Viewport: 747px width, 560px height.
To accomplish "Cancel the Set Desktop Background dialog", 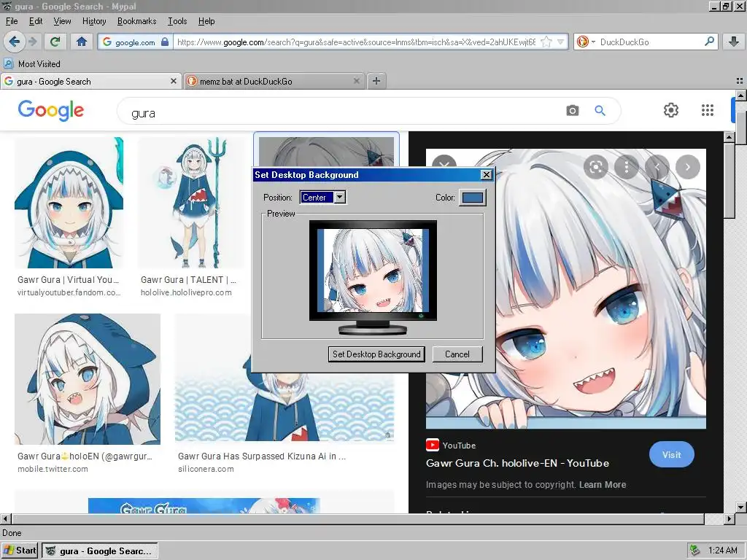I will 457,354.
